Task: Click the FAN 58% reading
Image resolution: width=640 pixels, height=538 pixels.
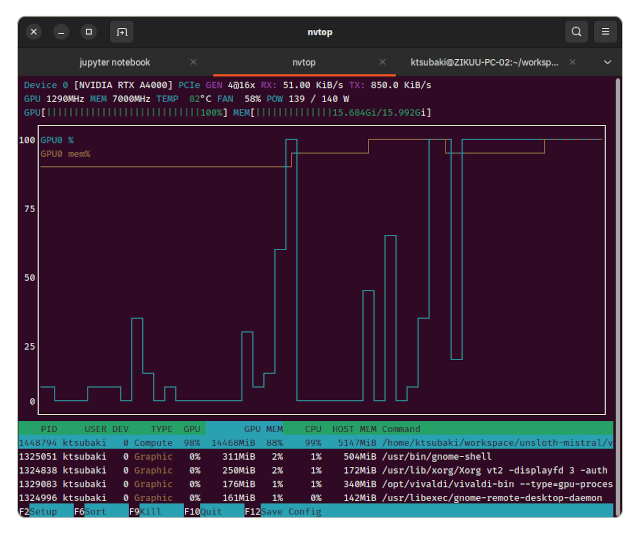Action: pos(239,99)
